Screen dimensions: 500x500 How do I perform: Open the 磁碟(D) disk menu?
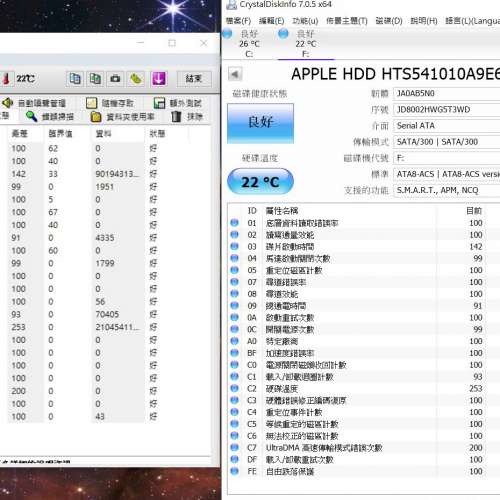click(389, 21)
